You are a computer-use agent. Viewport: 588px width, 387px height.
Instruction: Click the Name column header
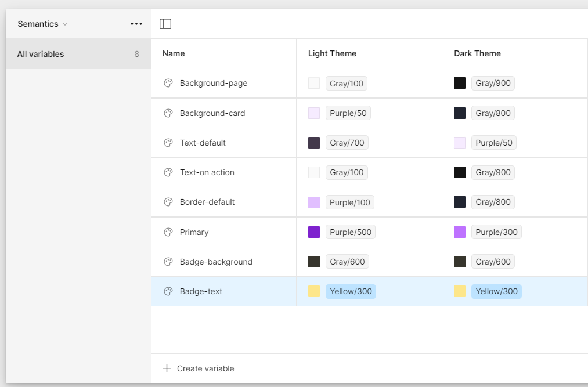pos(174,53)
